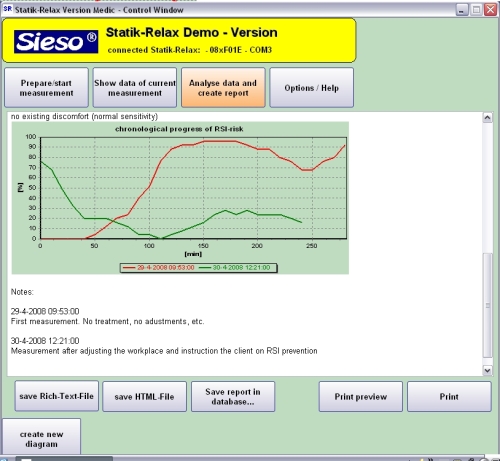Image resolution: width=500 pixels, height=461 pixels.
Task: Select Analyse data and create report
Action: pos(223,88)
